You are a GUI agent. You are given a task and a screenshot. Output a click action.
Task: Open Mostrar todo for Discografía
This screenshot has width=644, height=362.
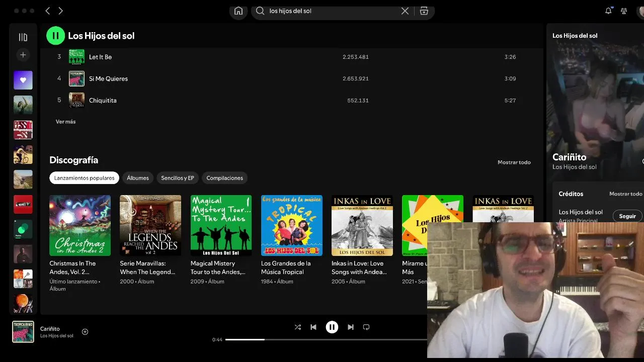(x=514, y=162)
